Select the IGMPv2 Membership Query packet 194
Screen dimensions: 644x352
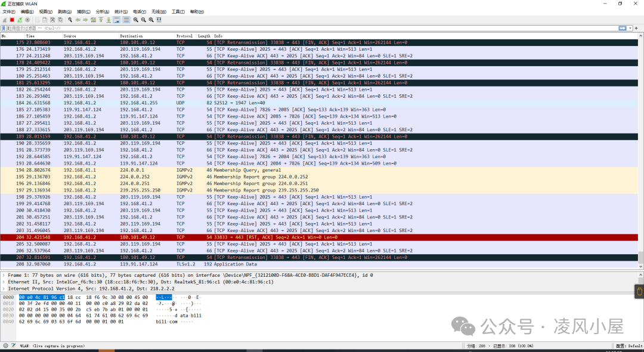[x=179, y=169]
